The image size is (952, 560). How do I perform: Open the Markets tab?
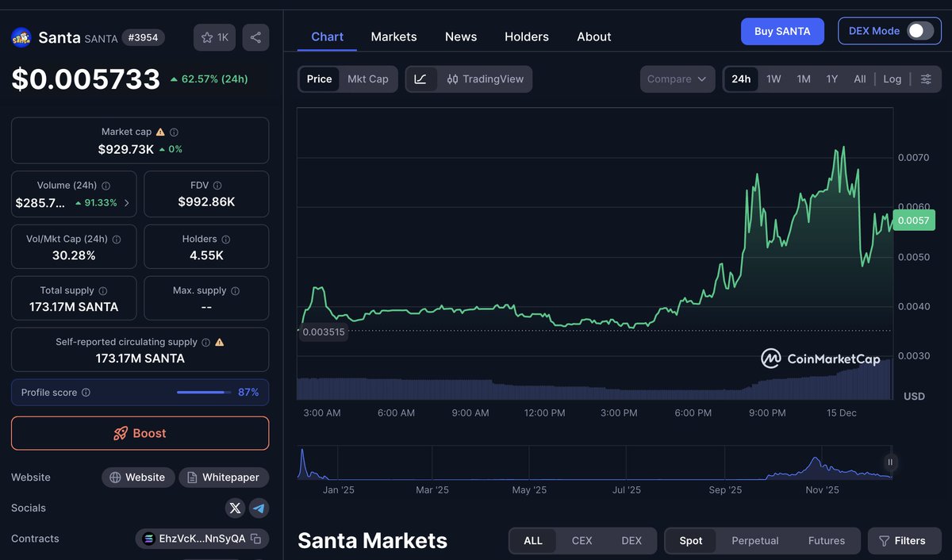pos(393,36)
